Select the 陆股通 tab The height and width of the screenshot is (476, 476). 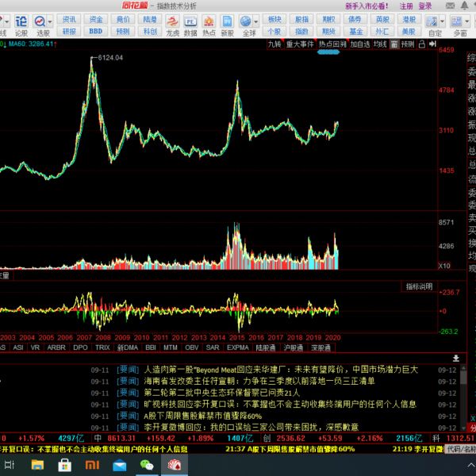266,347
